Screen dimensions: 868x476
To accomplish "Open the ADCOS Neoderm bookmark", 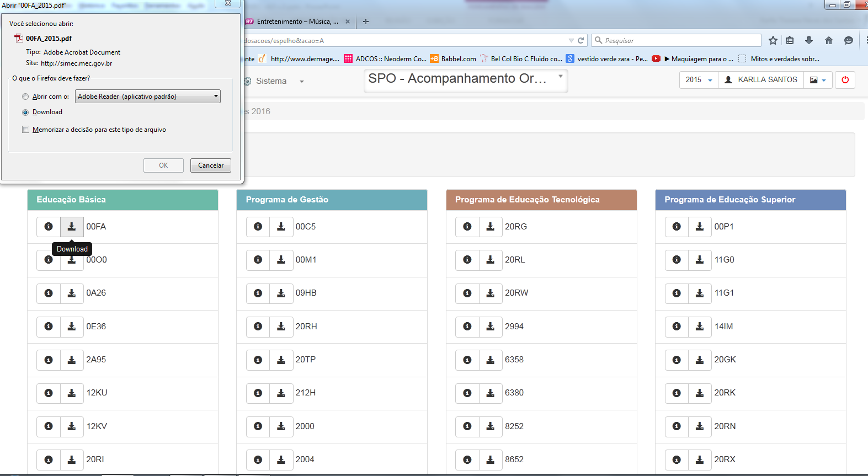I will point(385,58).
